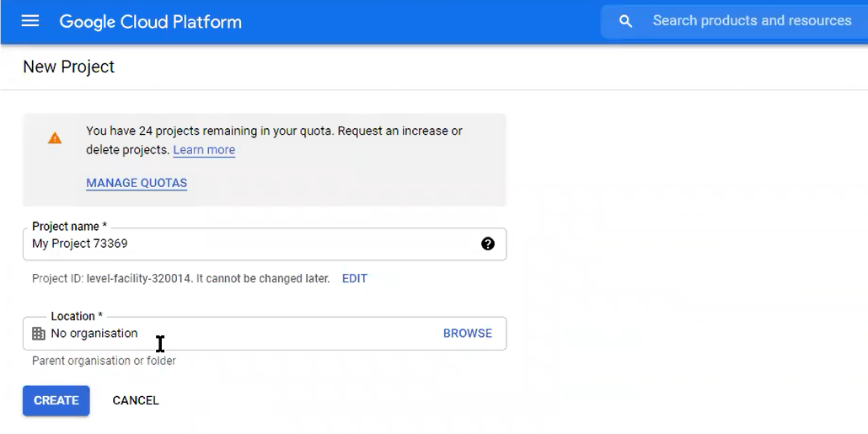Click the orange quota warning icon

pyautogui.click(x=54, y=138)
